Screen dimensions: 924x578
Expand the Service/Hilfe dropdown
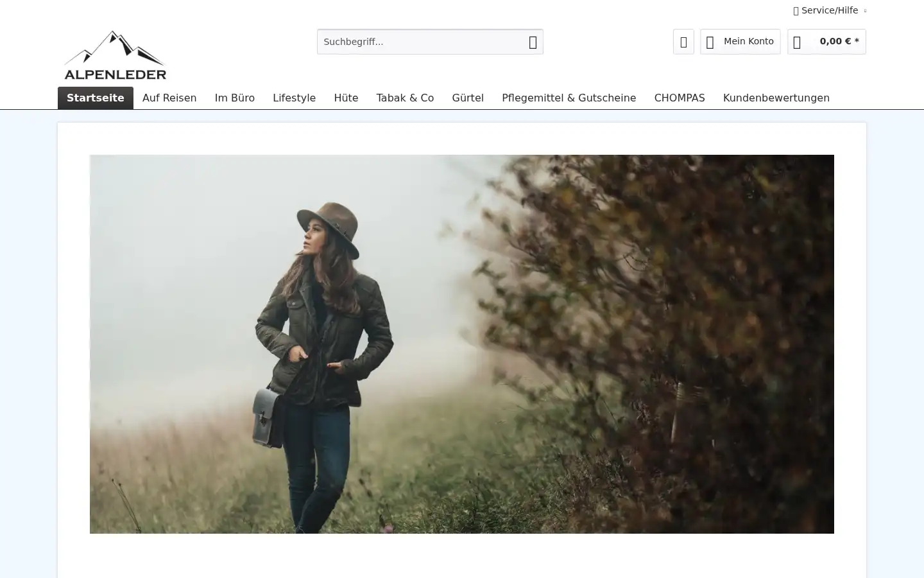coord(830,10)
